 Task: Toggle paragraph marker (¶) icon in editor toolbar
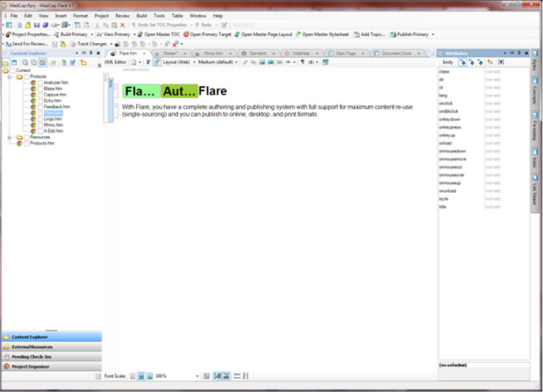tap(303, 62)
